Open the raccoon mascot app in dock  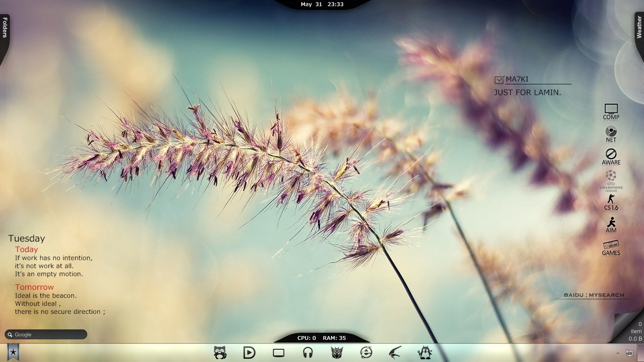220,353
